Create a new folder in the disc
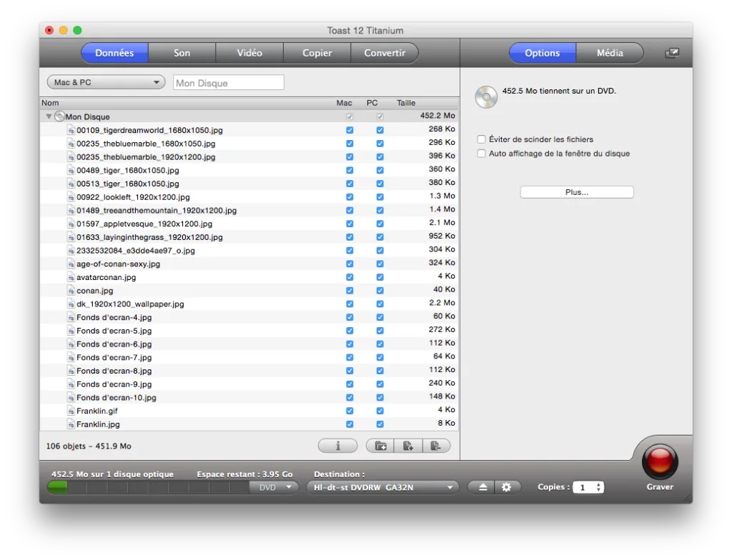The image size is (732, 560). pyautogui.click(x=380, y=445)
